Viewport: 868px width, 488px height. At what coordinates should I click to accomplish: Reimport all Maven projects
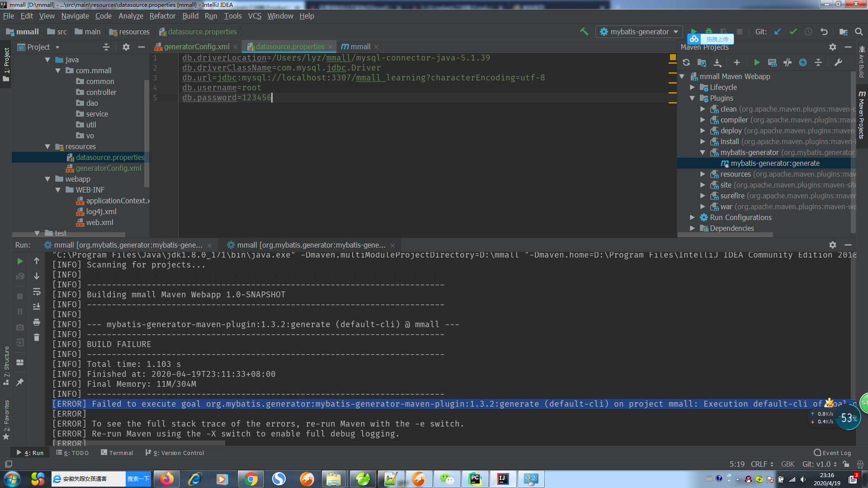686,62
